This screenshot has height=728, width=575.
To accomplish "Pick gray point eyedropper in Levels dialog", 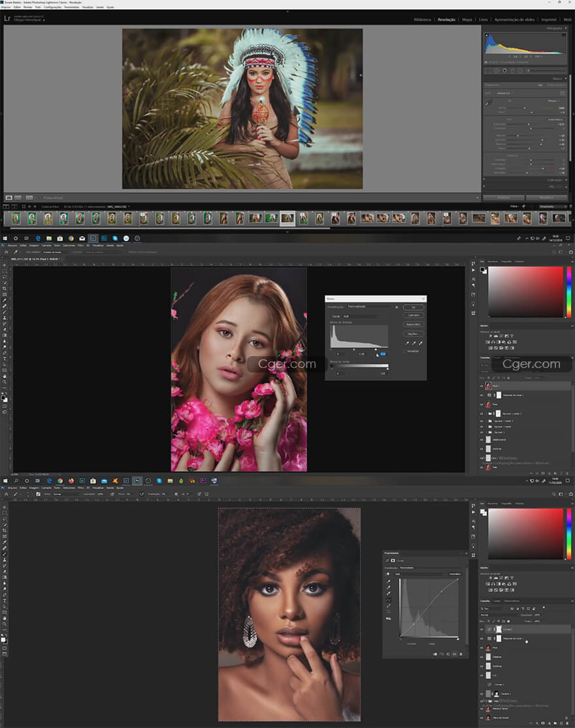I will pos(414,343).
